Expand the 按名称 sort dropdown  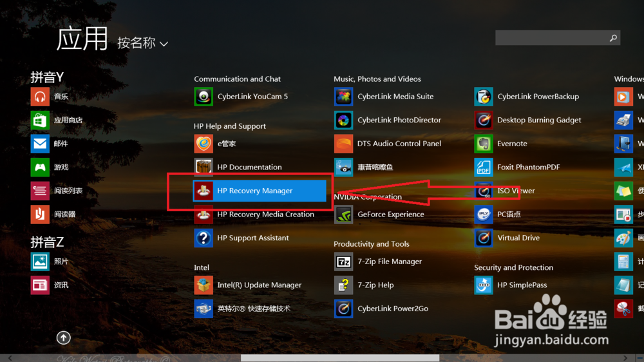(142, 43)
